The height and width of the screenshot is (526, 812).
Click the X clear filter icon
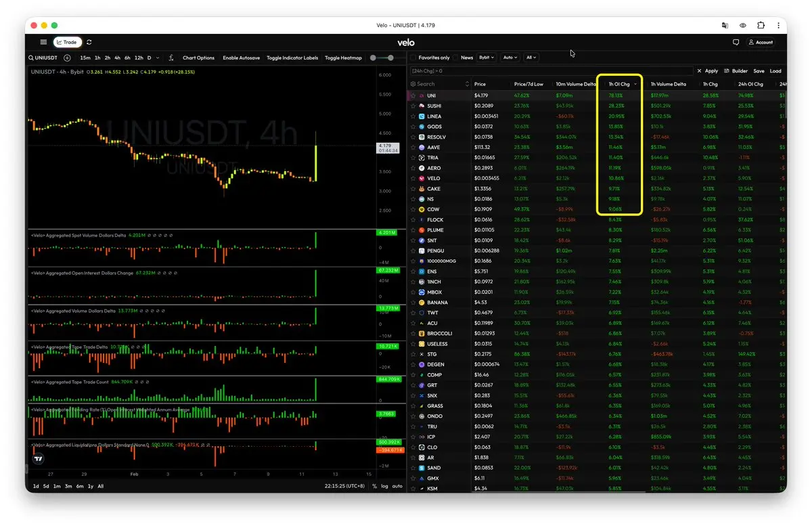pyautogui.click(x=700, y=70)
